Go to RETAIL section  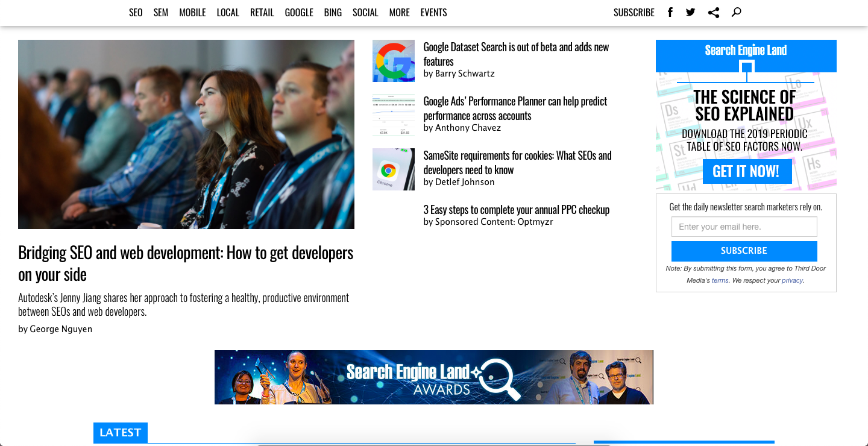pos(262,13)
